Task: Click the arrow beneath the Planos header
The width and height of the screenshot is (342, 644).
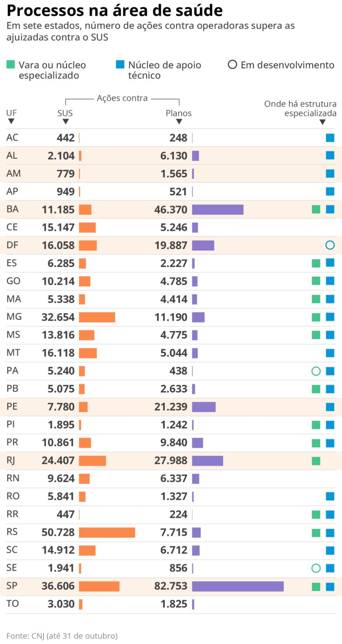Action: (179, 121)
